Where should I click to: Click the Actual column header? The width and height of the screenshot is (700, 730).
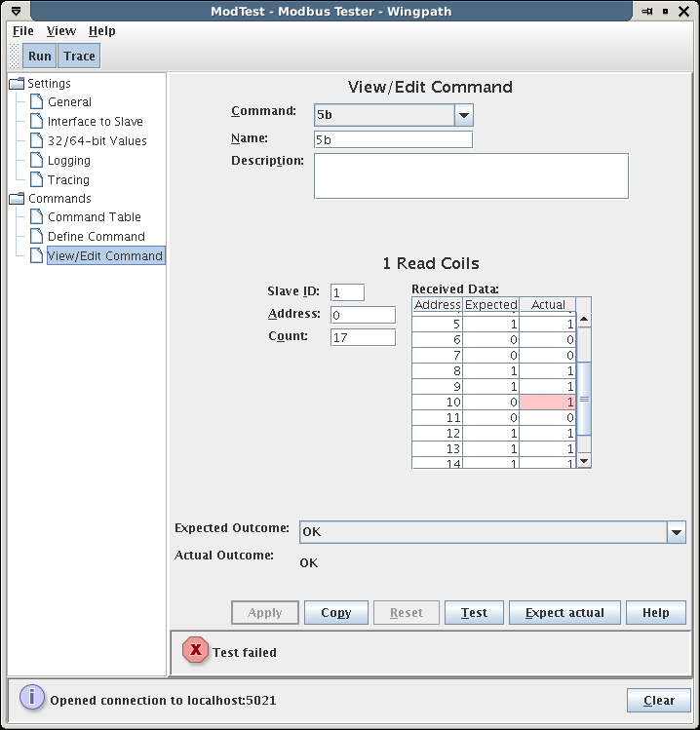click(x=548, y=304)
